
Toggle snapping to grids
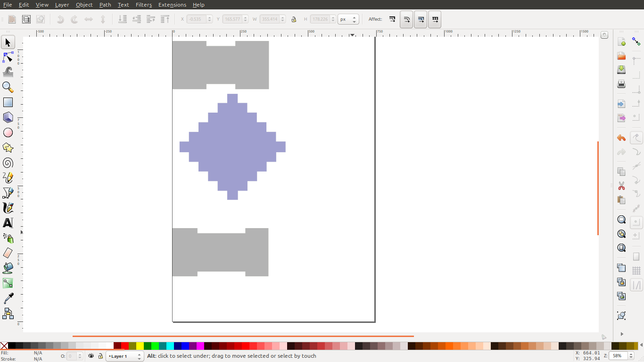click(636, 271)
